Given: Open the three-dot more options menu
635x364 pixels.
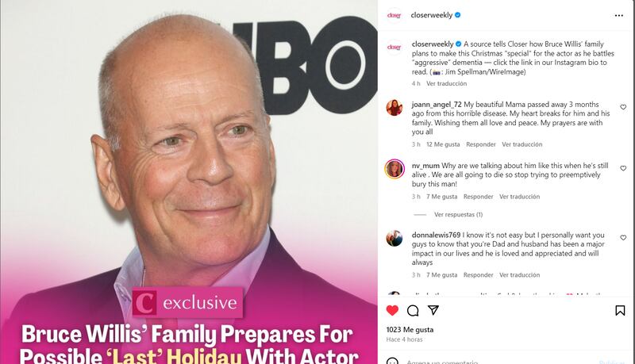Looking at the screenshot, I should (x=619, y=15).
